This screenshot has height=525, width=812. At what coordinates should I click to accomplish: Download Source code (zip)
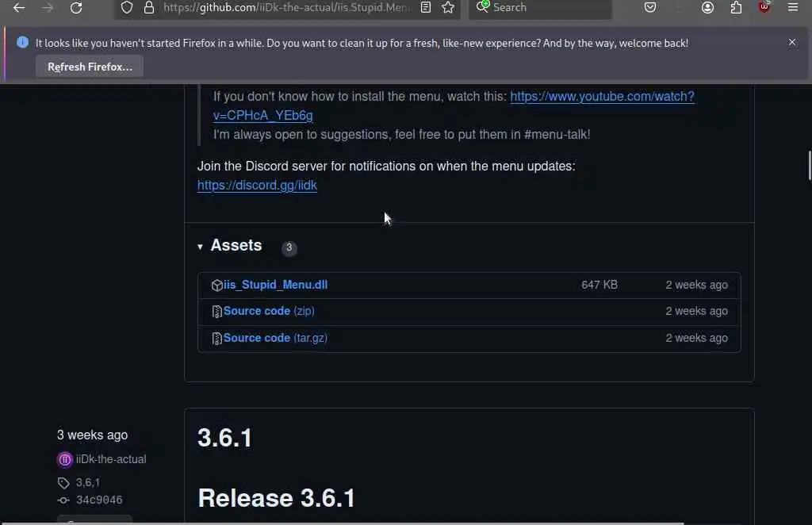pyautogui.click(x=269, y=311)
